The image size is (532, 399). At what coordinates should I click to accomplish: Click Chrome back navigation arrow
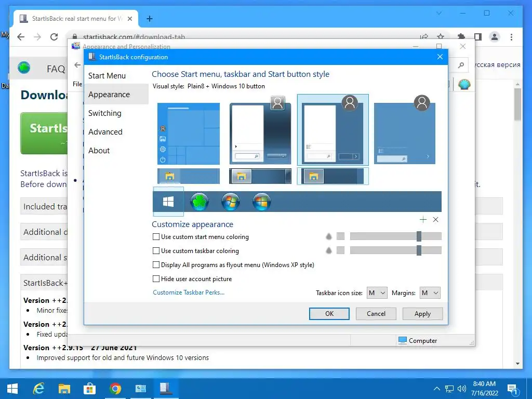click(21, 37)
